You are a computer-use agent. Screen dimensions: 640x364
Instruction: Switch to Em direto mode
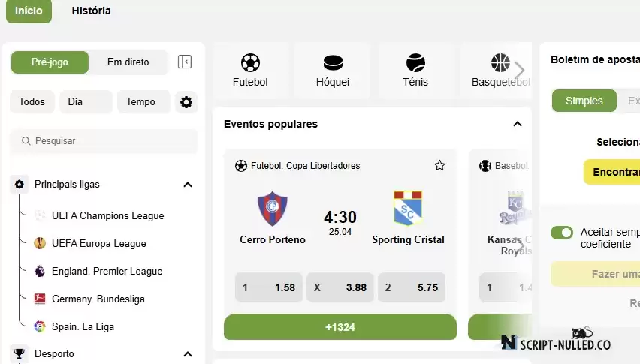click(x=128, y=62)
